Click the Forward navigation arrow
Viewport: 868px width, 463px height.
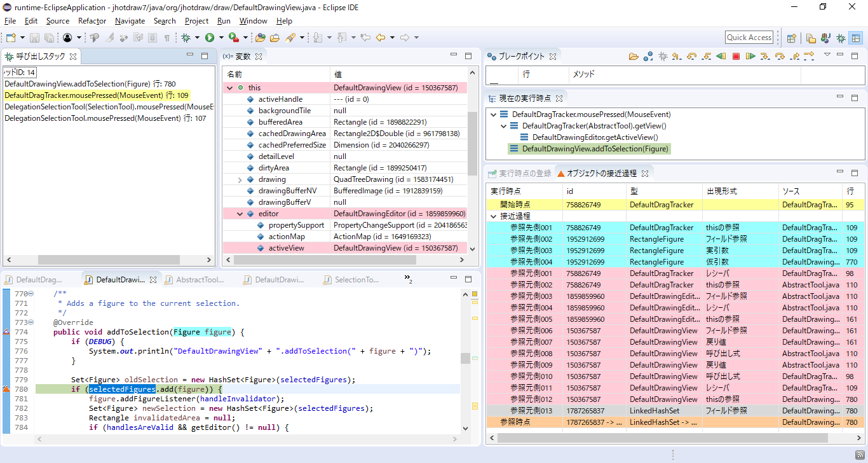[405, 38]
